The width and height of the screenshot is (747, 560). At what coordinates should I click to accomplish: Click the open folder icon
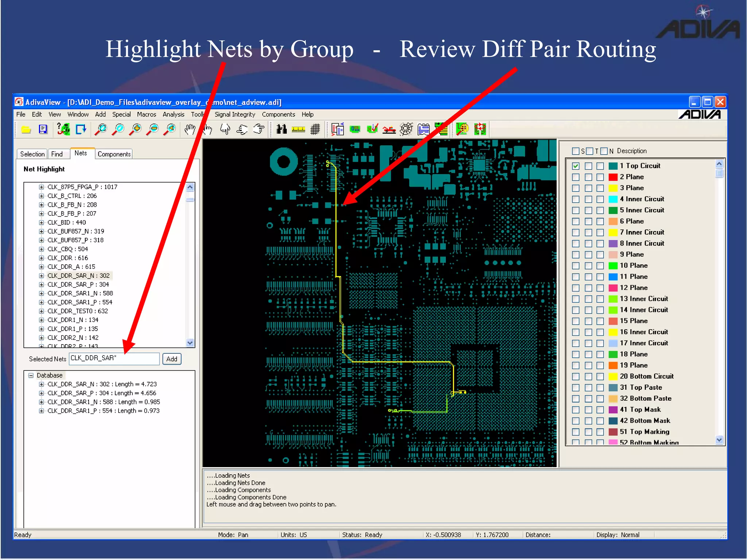tap(26, 129)
